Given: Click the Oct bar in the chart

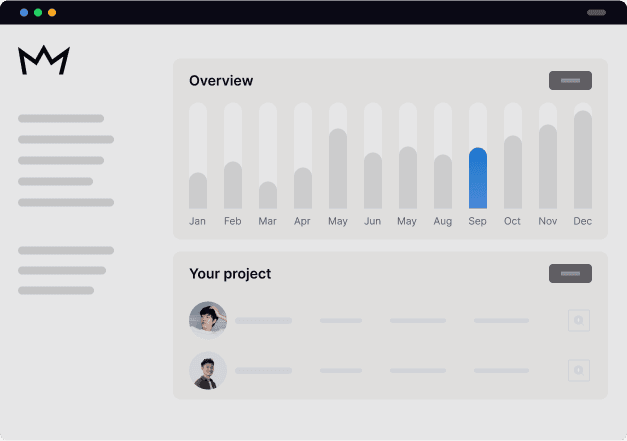Looking at the screenshot, I should pyautogui.click(x=513, y=172).
